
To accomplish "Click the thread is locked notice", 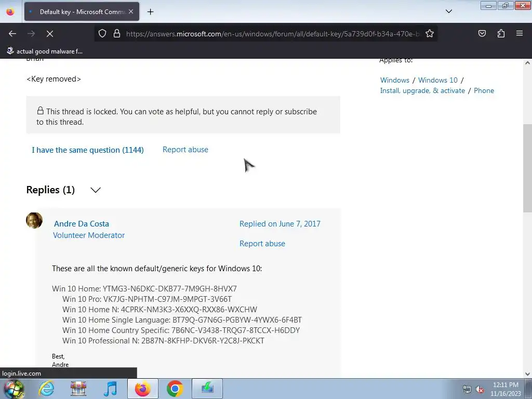I will pyautogui.click(x=183, y=115).
